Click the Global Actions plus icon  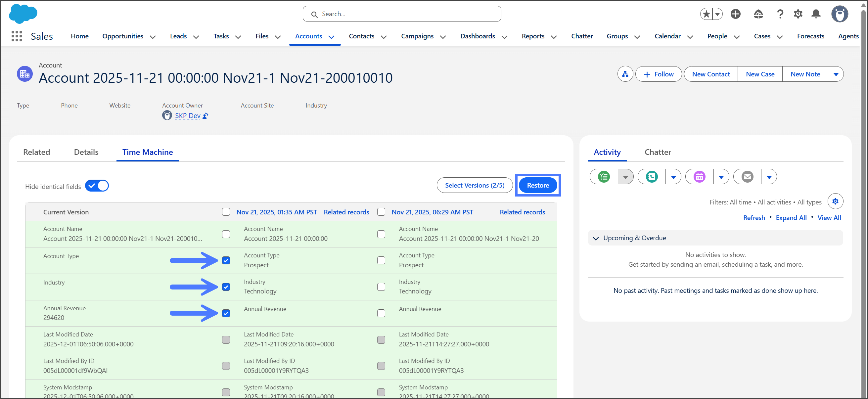735,14
